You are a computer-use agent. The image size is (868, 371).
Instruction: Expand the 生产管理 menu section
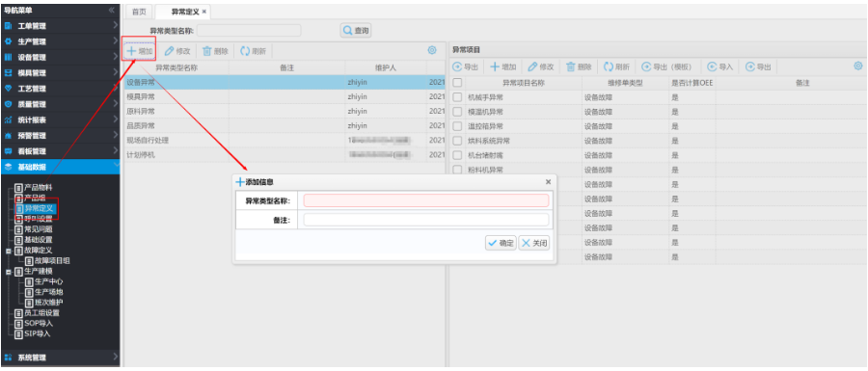pos(60,40)
